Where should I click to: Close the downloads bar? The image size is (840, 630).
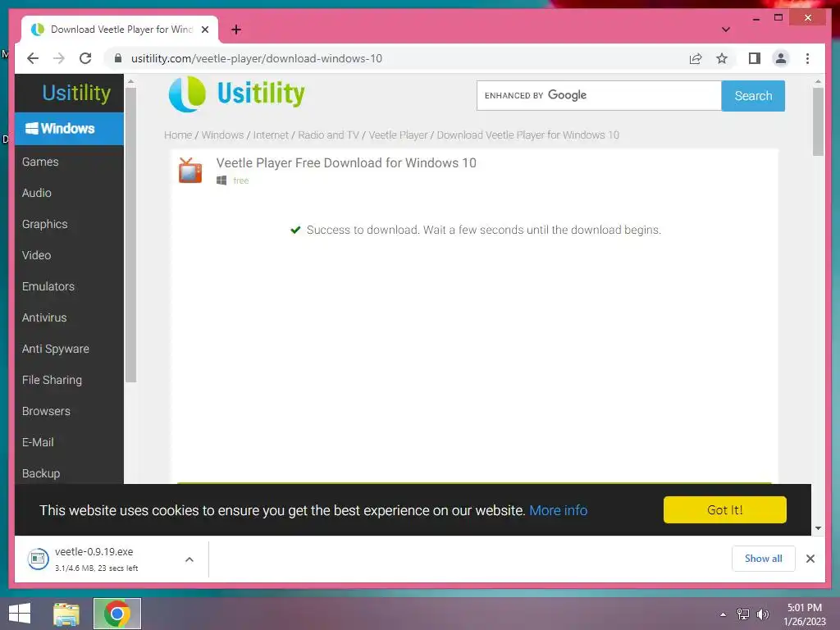point(810,559)
